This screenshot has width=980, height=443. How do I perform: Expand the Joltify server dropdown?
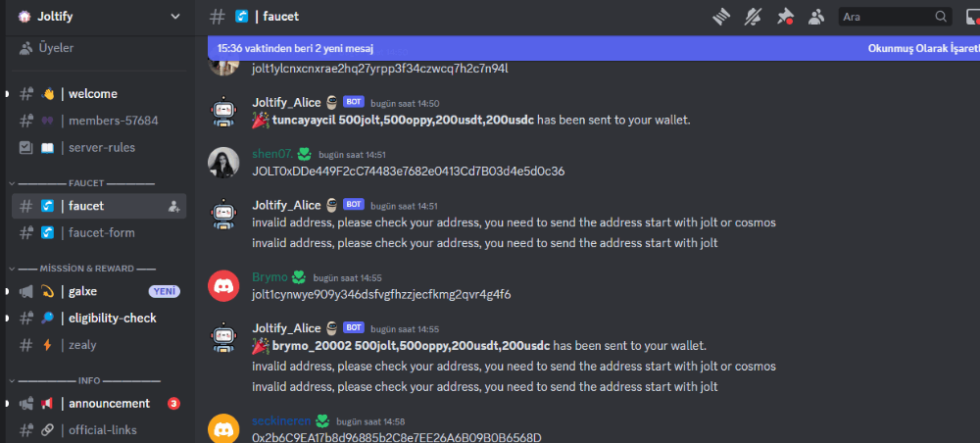tap(175, 17)
